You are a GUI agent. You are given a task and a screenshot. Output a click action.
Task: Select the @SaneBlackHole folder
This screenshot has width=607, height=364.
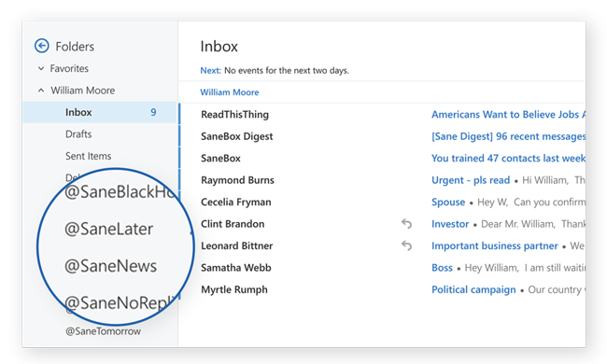coord(120,192)
